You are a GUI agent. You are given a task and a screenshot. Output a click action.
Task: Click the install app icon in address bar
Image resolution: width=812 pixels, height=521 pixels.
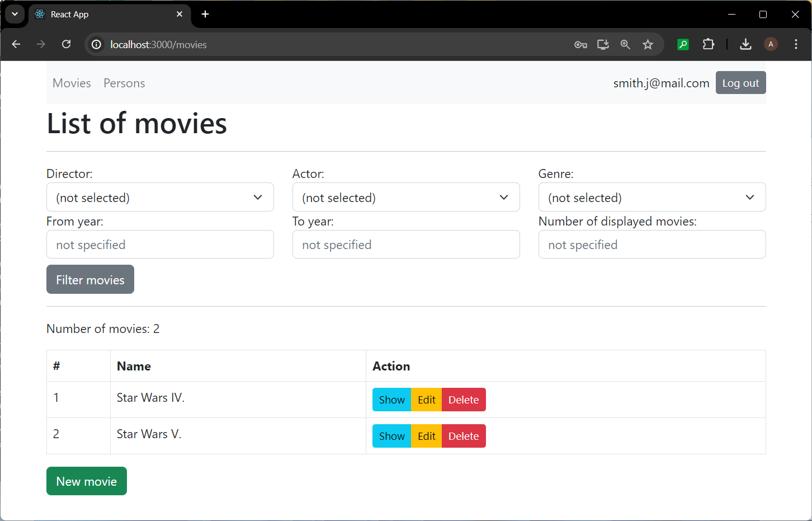(603, 44)
